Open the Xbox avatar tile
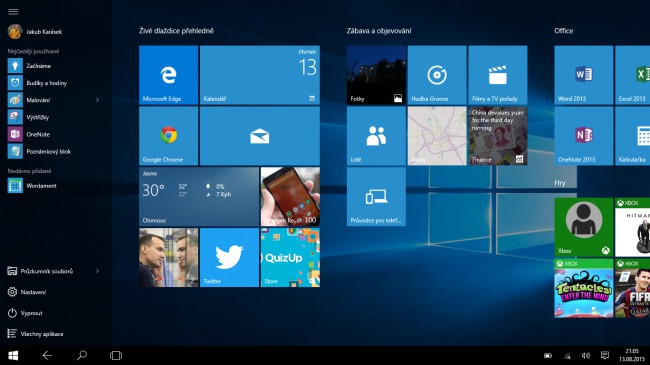650x365 pixels. (584, 227)
